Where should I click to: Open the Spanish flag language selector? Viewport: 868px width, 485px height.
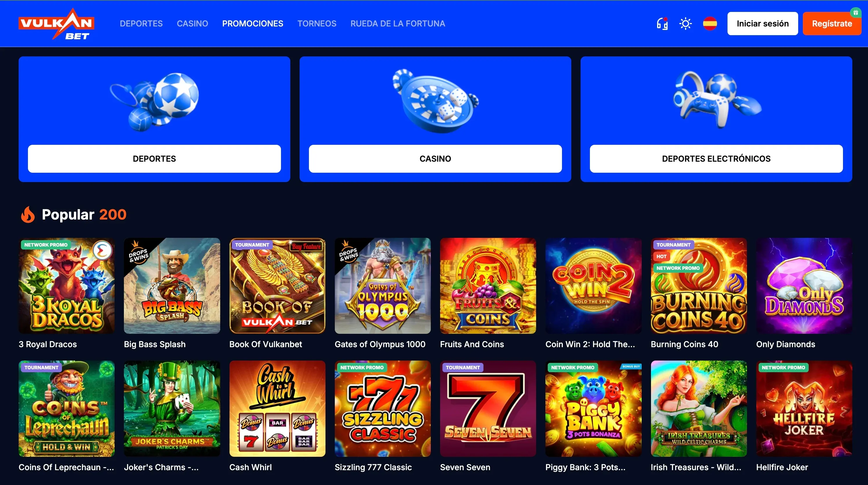point(710,24)
